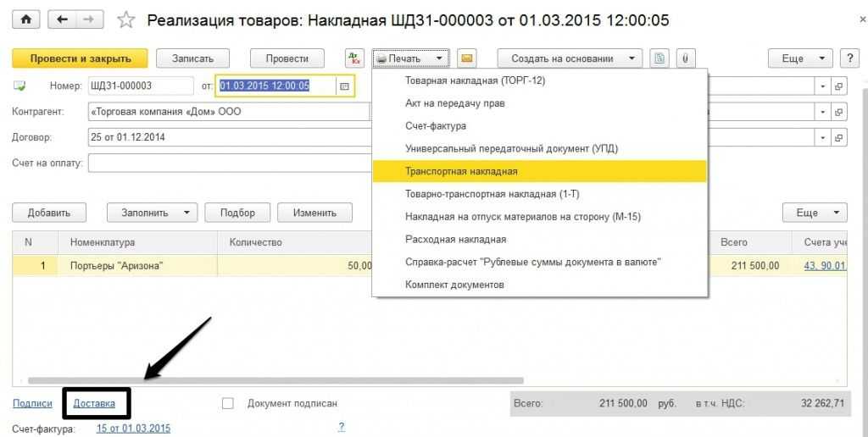
Task: Expand the Заполнить dropdown
Action: [152, 213]
